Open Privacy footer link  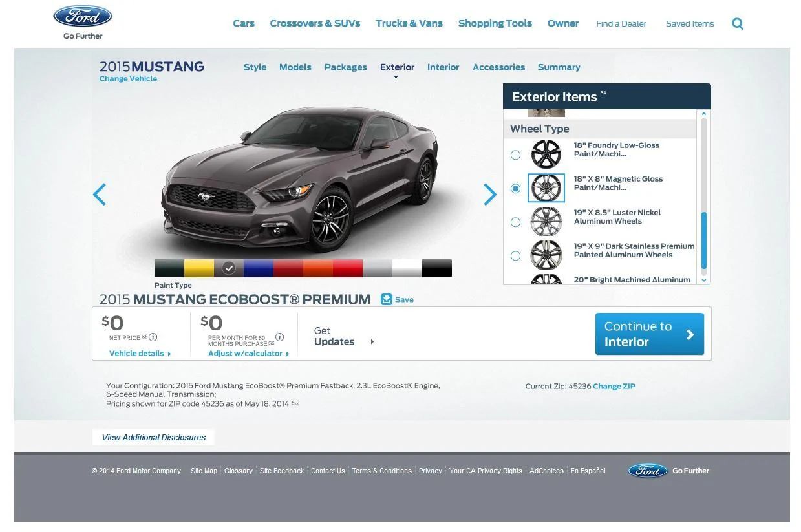click(431, 471)
